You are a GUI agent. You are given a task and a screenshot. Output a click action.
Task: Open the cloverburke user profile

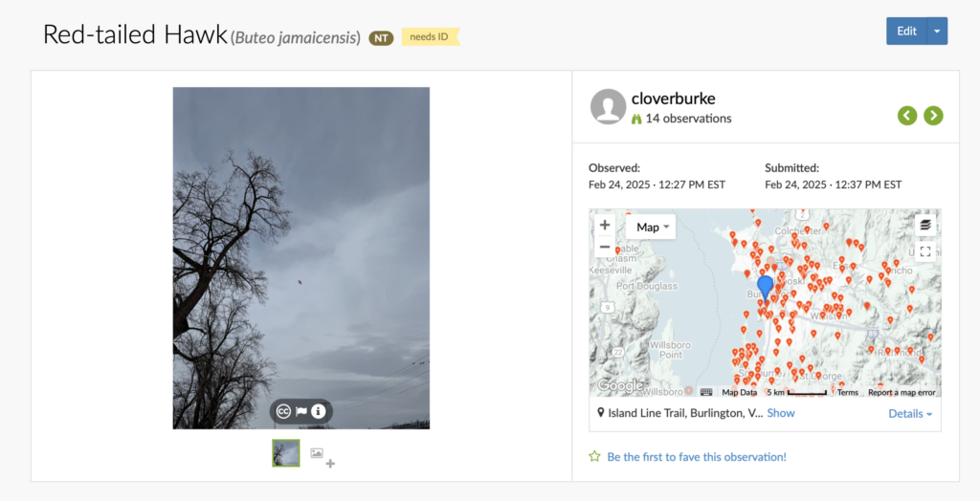tap(673, 98)
